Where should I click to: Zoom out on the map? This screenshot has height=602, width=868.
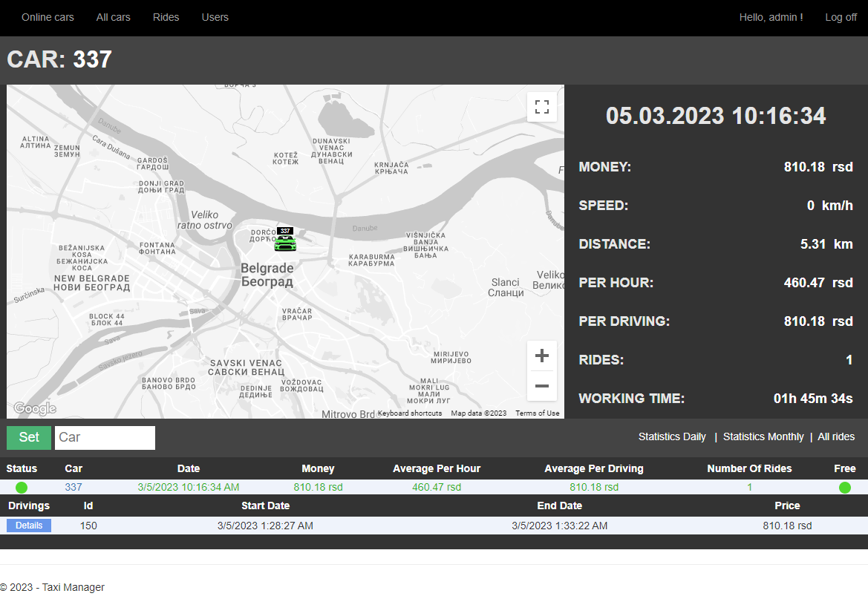pyautogui.click(x=542, y=386)
